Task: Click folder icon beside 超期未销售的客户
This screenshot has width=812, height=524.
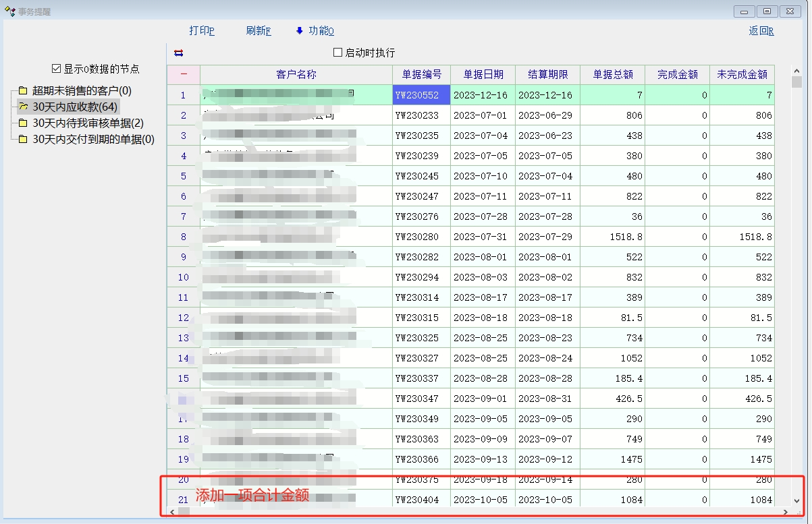Action: (23, 91)
